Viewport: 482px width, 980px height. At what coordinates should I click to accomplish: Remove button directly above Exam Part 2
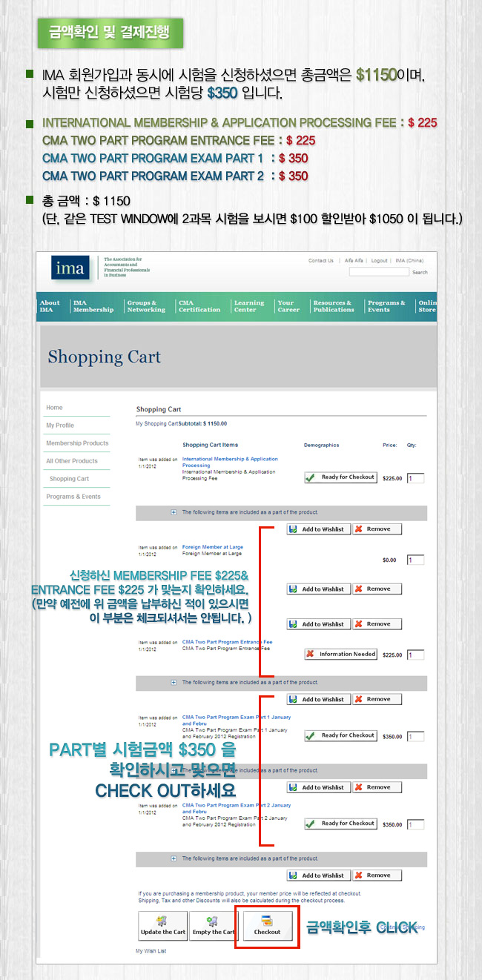tap(377, 787)
